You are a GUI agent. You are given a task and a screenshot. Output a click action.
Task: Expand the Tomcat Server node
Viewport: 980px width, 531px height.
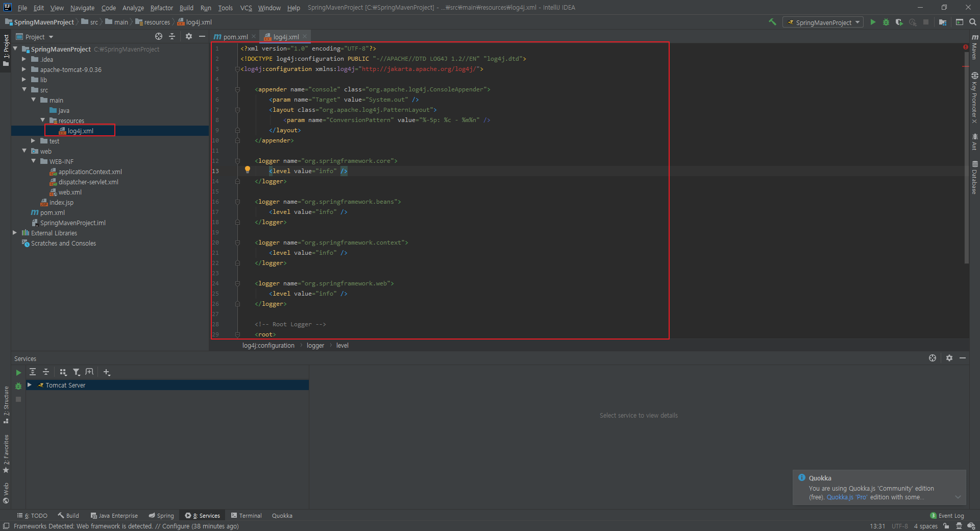click(30, 385)
